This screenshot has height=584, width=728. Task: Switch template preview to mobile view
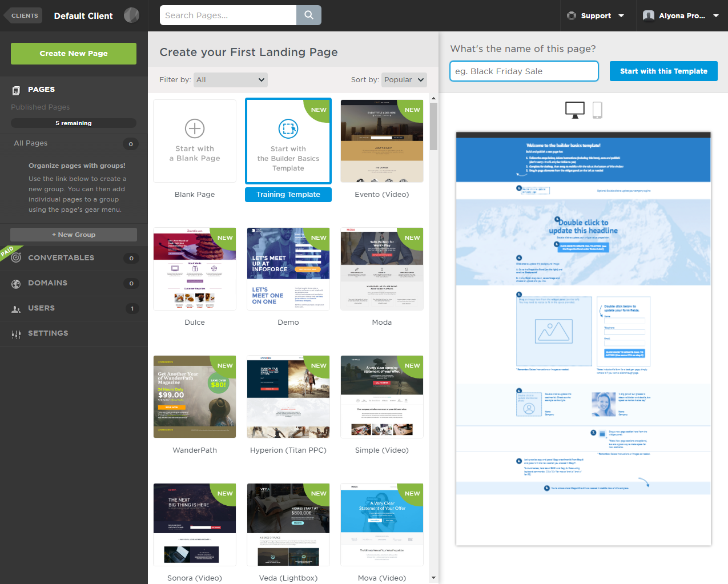pos(598,110)
